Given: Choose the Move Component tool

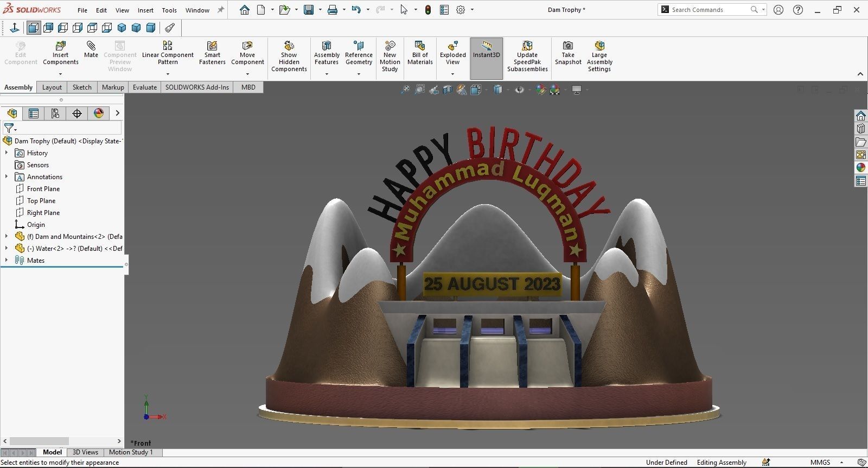Looking at the screenshot, I should pos(247,53).
